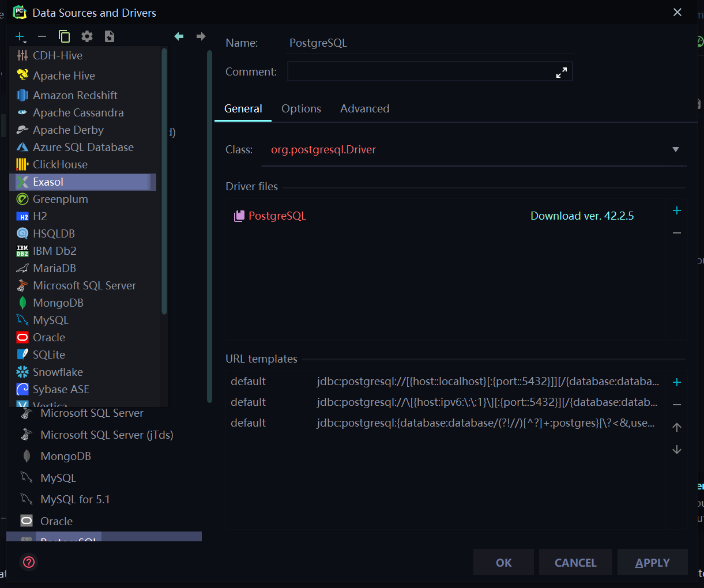Choose Apache Derby data source
The width and height of the screenshot is (704, 588).
[83, 130]
